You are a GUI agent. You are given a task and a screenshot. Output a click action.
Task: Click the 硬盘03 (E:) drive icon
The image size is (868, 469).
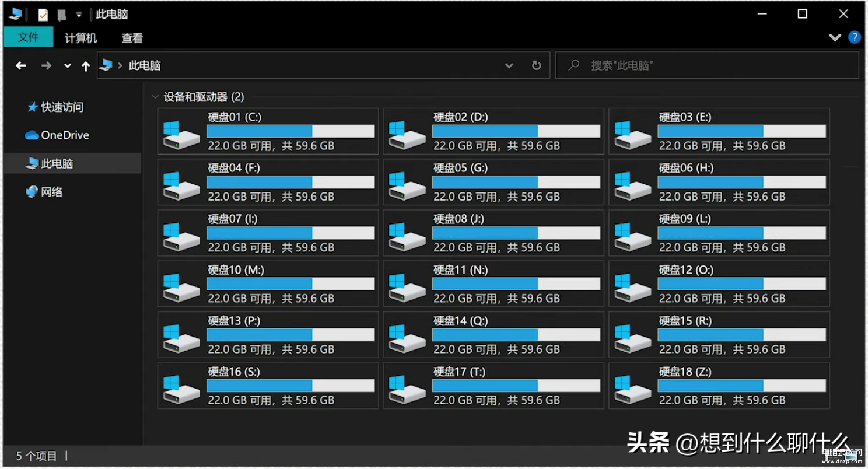pos(633,135)
